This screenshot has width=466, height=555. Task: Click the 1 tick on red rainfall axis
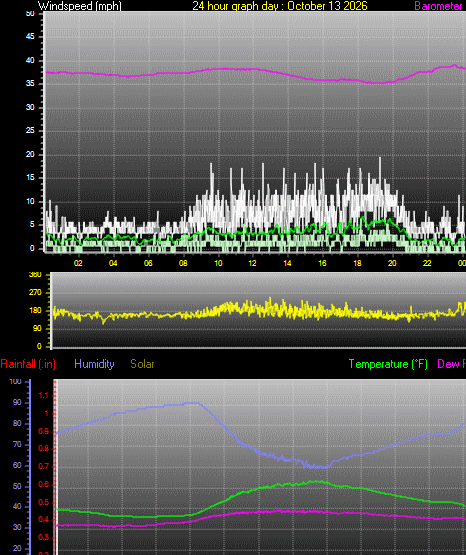[x=46, y=413]
